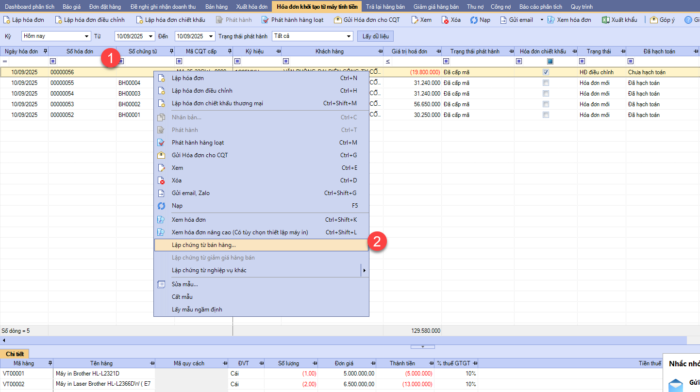Click the Nạp refresh toolbar icon
The image size is (700, 392).
click(x=474, y=20)
